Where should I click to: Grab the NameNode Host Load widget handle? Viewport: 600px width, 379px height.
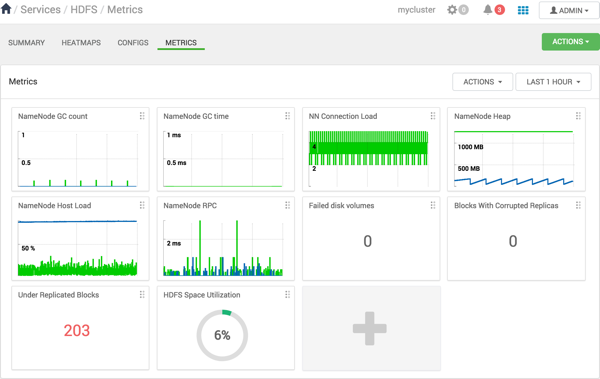(142, 206)
